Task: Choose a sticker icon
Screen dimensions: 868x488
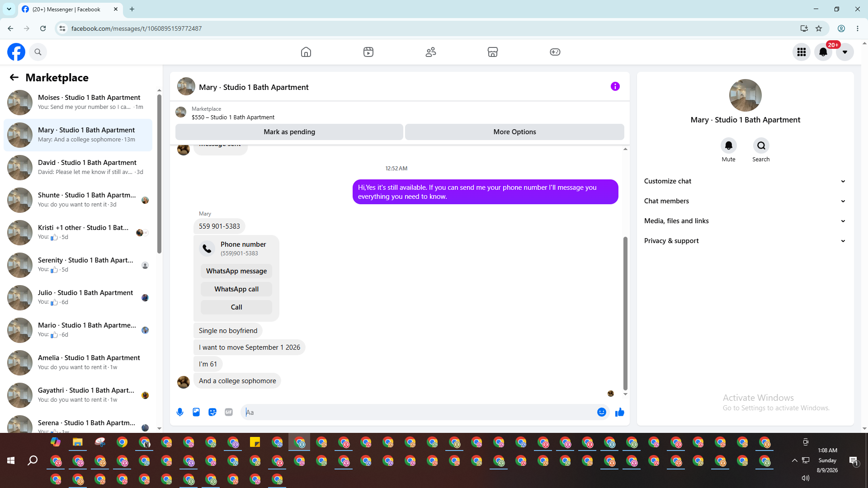Action: click(x=212, y=412)
